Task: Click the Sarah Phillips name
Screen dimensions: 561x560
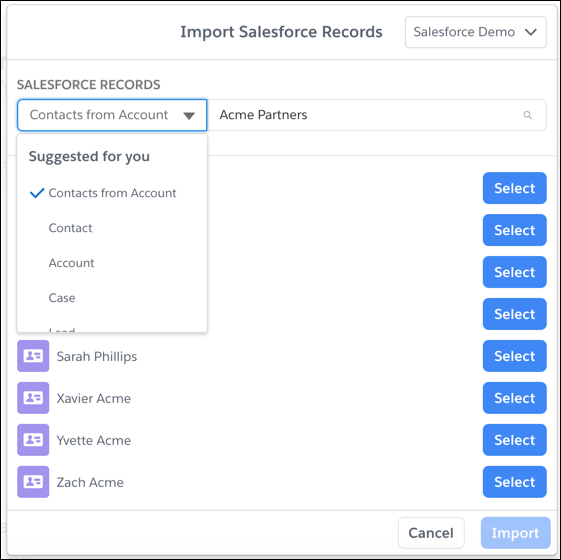Action: 97,356
